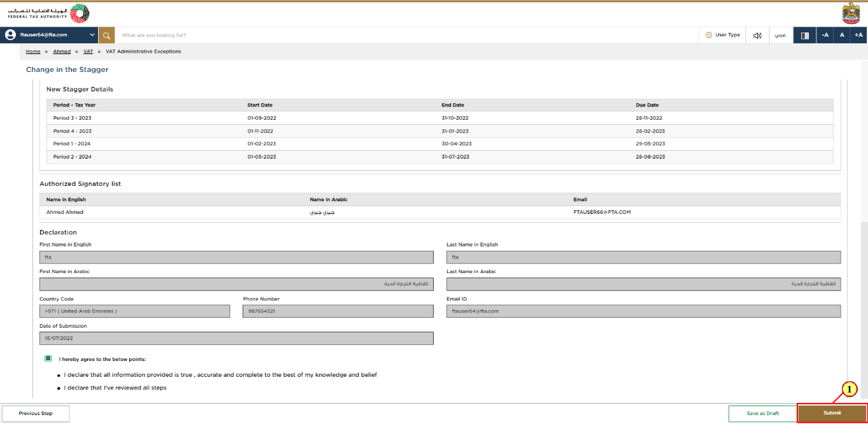Click the Previous Step button
This screenshot has height=424, width=868.
36,414
